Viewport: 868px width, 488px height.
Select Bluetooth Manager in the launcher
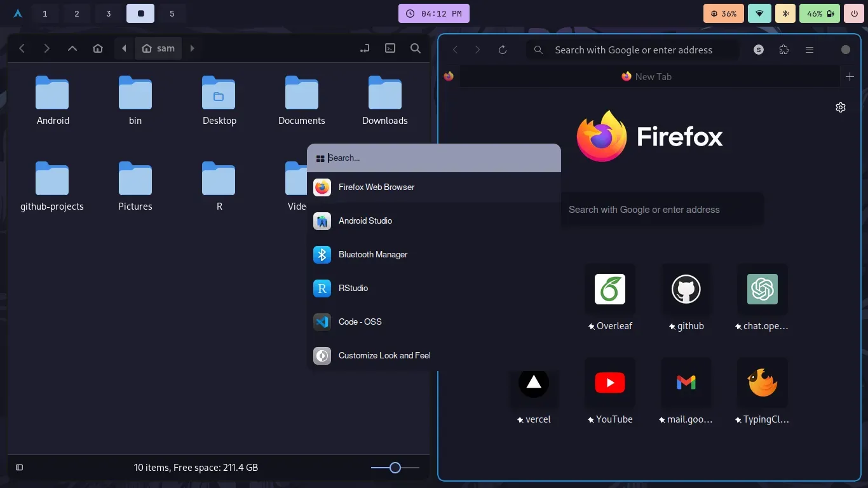click(x=434, y=254)
